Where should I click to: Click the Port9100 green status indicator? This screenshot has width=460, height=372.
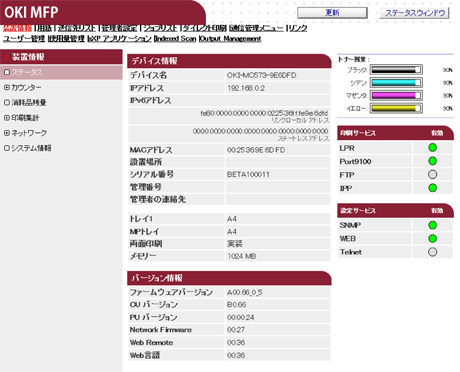pos(432,161)
